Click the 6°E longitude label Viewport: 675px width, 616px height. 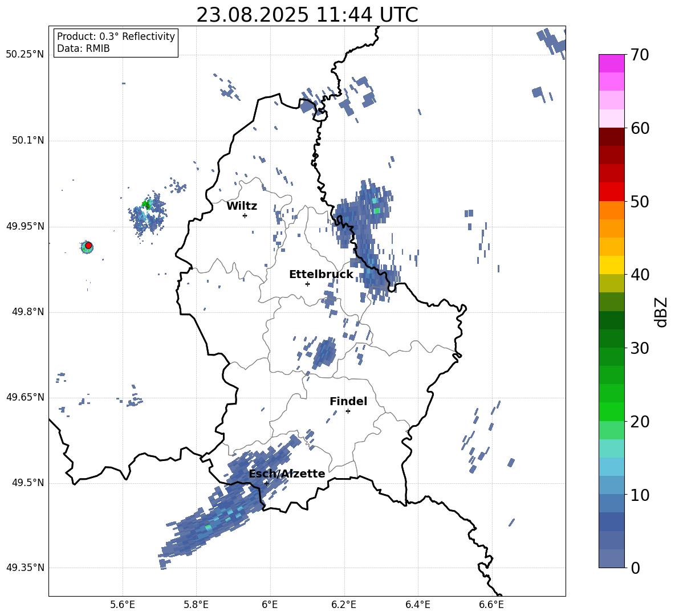coord(270,605)
